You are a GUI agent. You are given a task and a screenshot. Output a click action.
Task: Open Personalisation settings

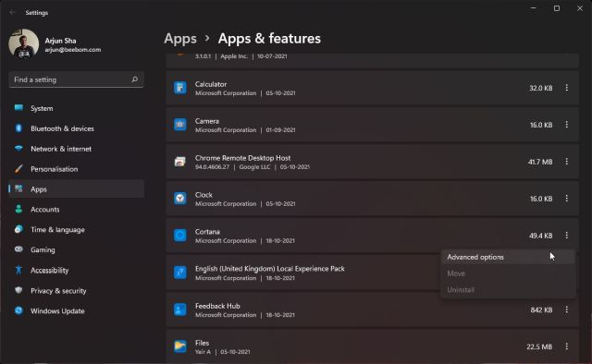coord(76,169)
